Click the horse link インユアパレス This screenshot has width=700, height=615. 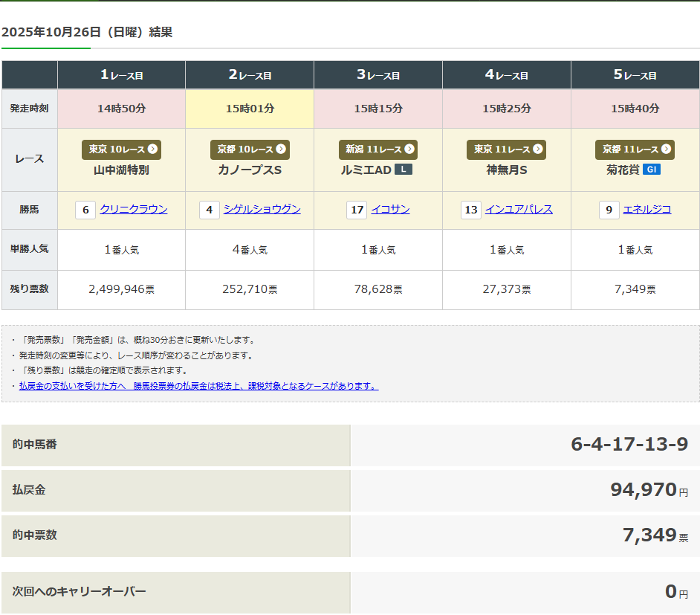pyautogui.click(x=519, y=209)
